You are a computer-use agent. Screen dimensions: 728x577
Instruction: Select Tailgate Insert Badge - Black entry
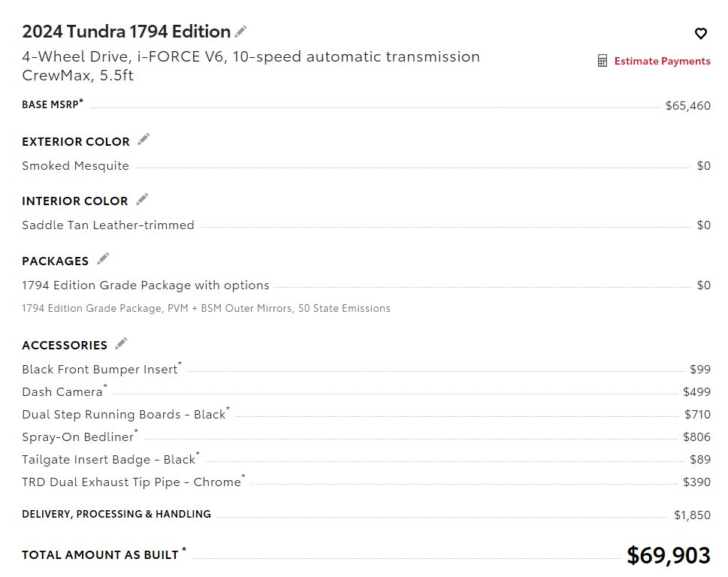(108, 460)
